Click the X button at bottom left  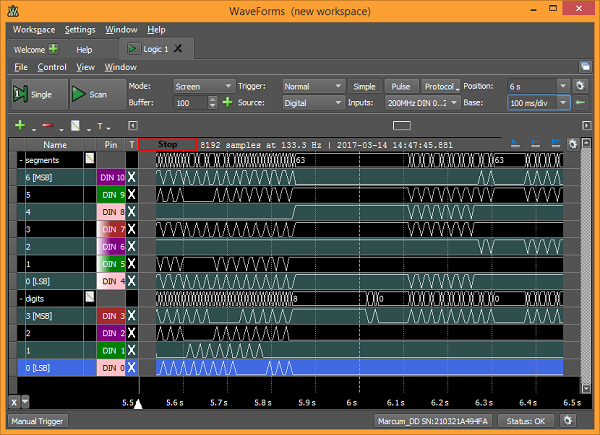click(x=14, y=402)
